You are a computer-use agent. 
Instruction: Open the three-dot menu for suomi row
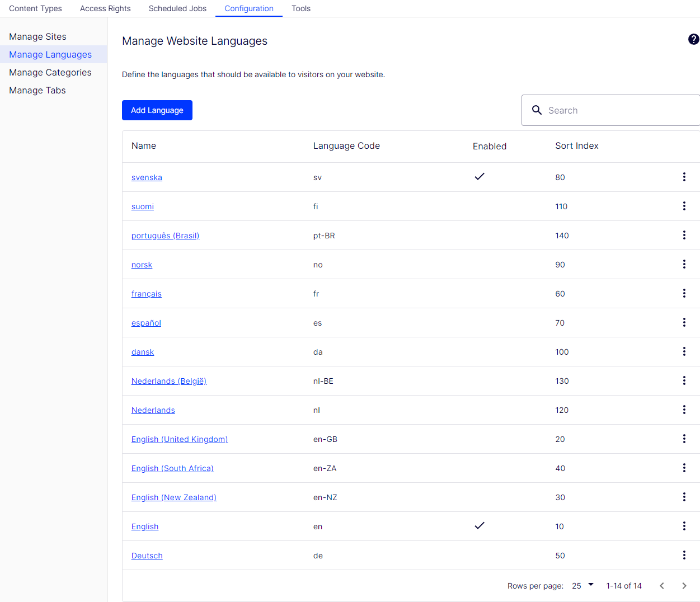pyautogui.click(x=684, y=206)
